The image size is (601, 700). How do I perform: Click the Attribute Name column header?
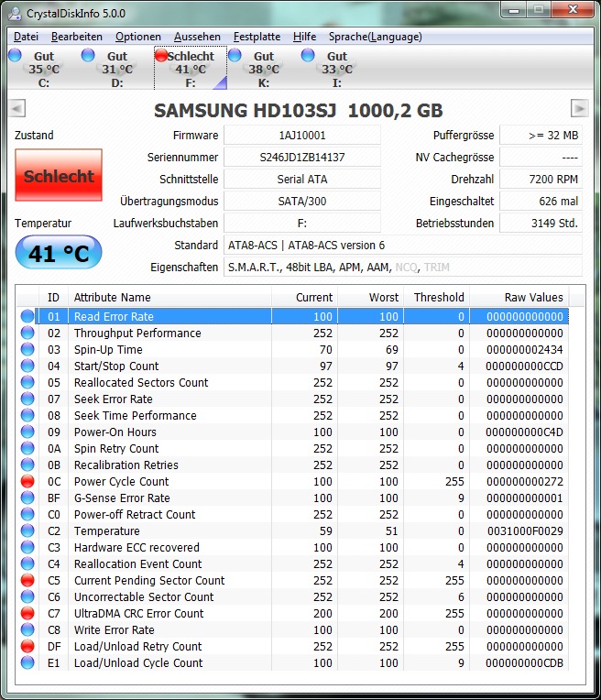tap(169, 298)
